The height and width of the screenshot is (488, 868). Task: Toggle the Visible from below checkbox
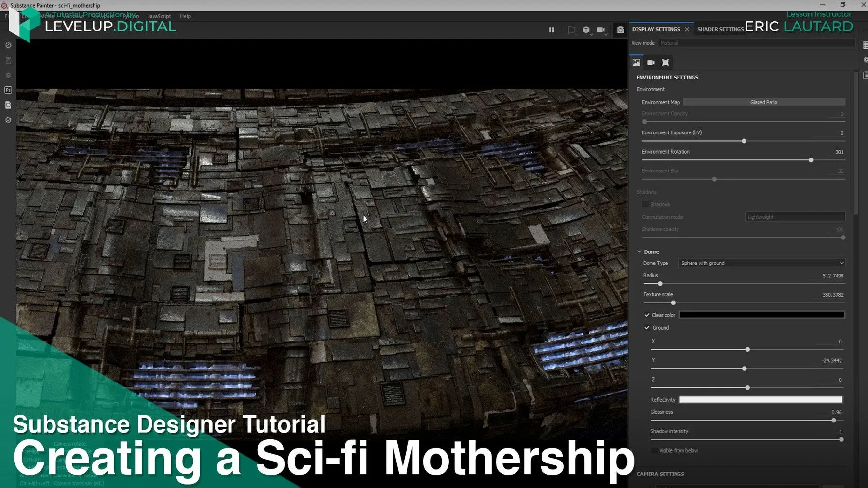coord(654,451)
